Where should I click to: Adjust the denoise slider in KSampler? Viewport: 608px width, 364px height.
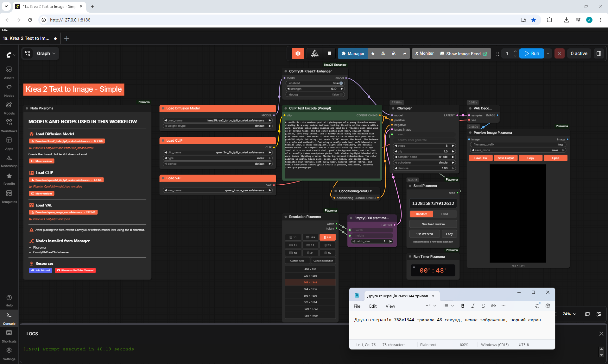click(424, 168)
